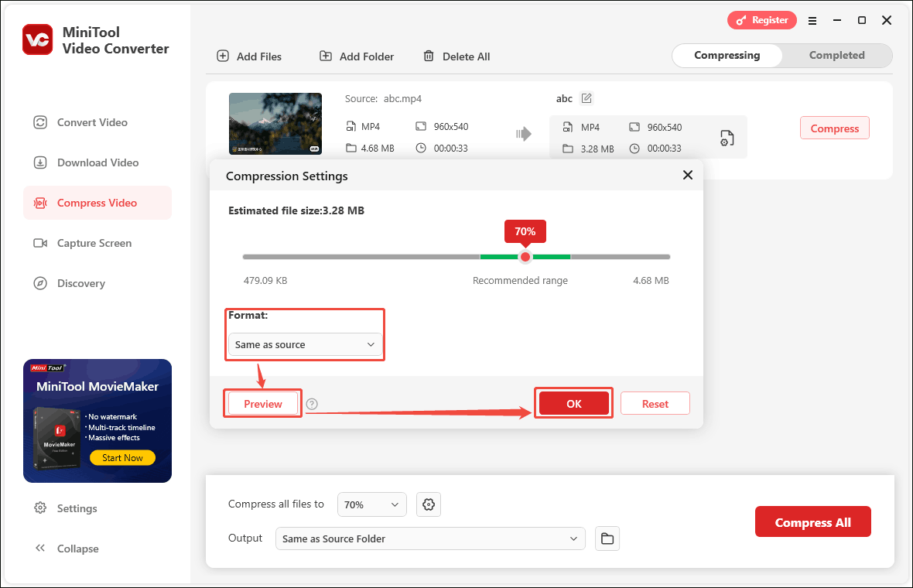This screenshot has height=588, width=913.
Task: Click the gear icon beside 70% dropdown
Action: pos(429,504)
